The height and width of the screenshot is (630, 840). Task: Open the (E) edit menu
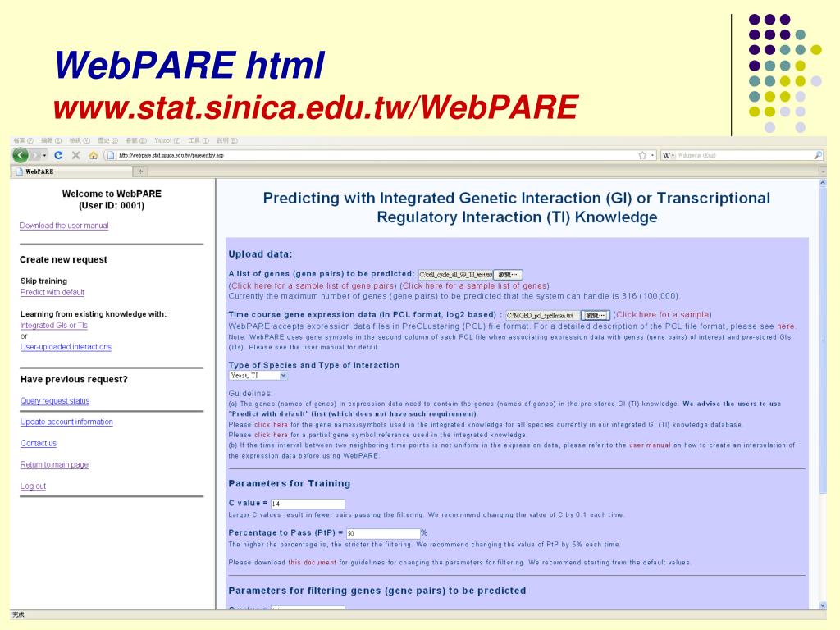coord(51,141)
